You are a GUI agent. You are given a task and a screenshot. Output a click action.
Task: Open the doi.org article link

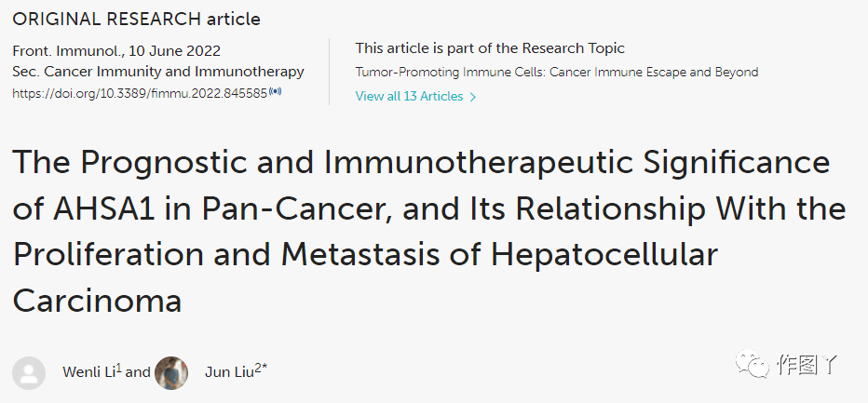pyautogui.click(x=140, y=93)
